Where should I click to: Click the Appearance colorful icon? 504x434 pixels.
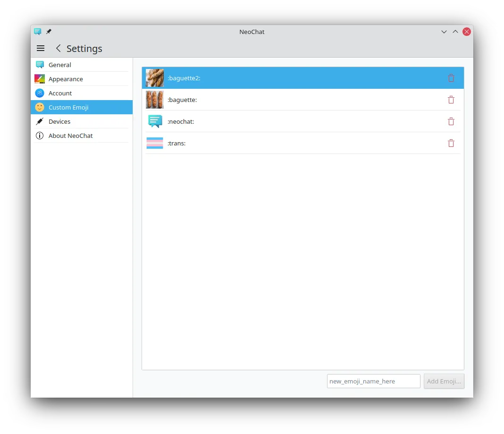(40, 79)
